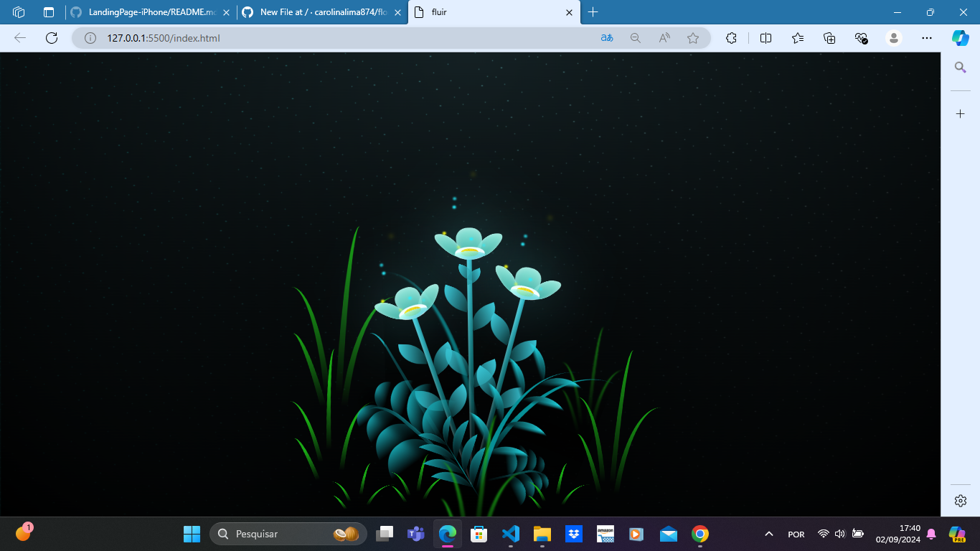Screen dimensions: 980x551
Task: Open the Copilot sidebar
Action: click(960, 38)
